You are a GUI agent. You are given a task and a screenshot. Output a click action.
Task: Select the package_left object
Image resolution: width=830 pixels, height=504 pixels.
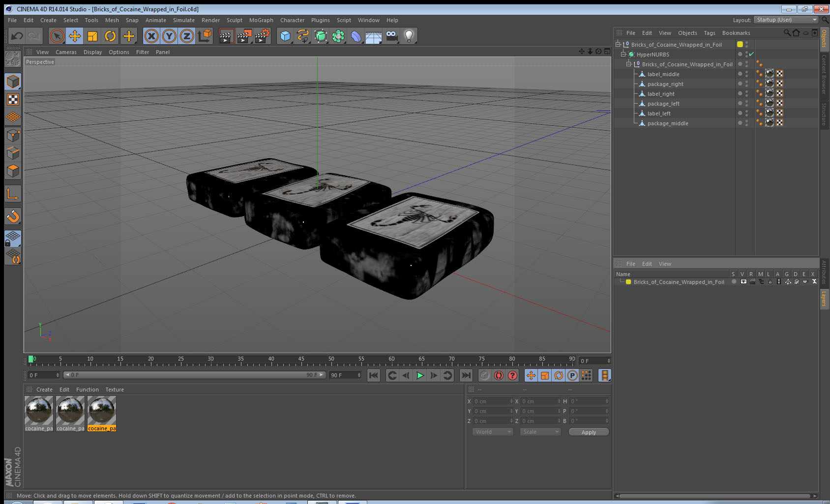coord(663,104)
